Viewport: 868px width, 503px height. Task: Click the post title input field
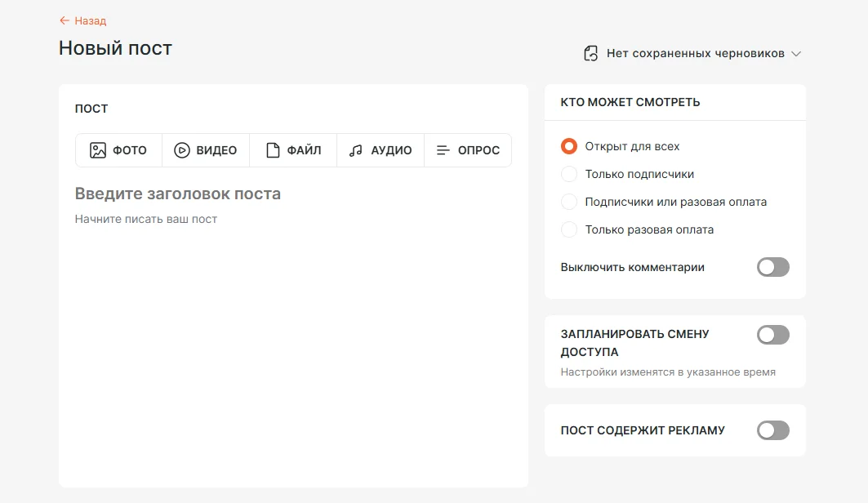pyautogui.click(x=178, y=194)
